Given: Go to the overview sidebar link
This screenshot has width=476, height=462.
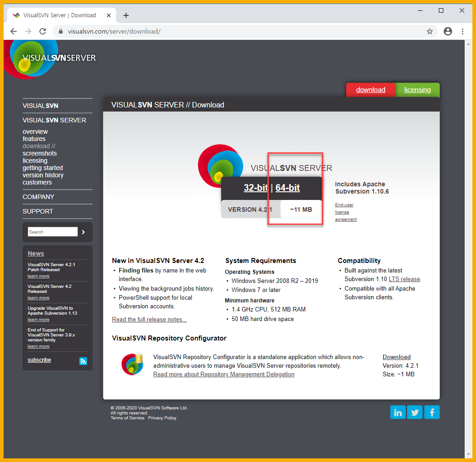Looking at the screenshot, I should click(x=35, y=131).
